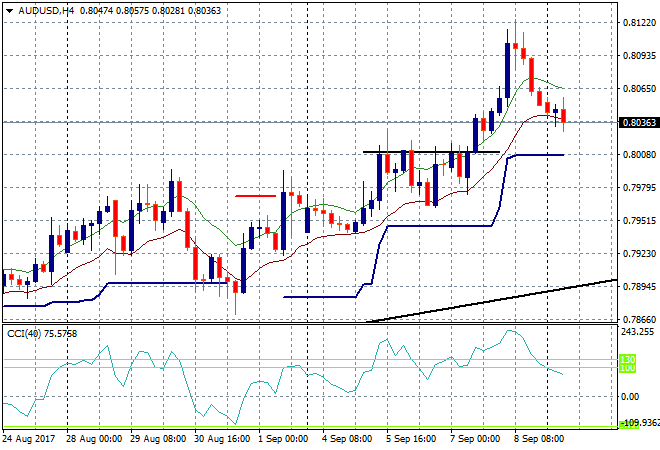Click the 1 Sep 00:00 time label

[x=283, y=439]
